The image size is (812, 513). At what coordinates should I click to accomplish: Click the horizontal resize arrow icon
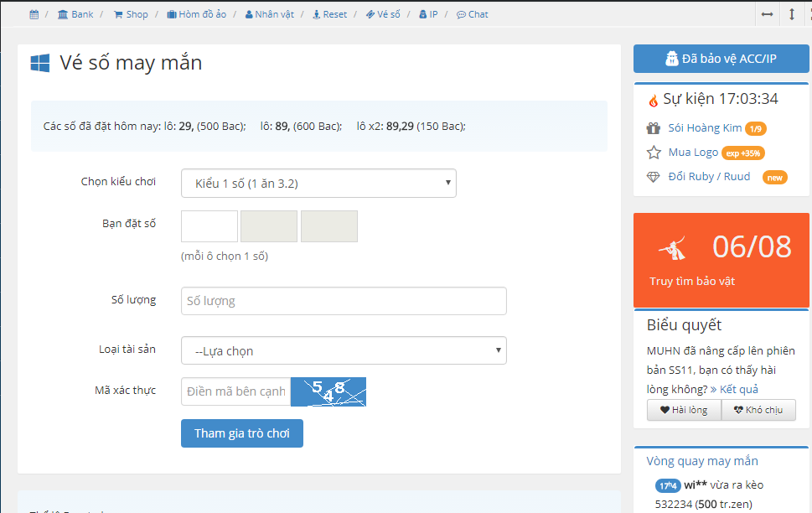(767, 14)
